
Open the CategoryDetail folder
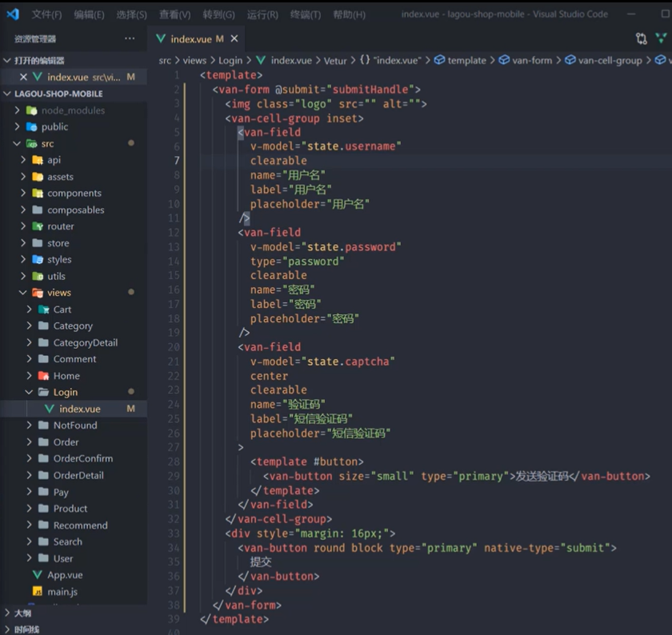tap(85, 343)
